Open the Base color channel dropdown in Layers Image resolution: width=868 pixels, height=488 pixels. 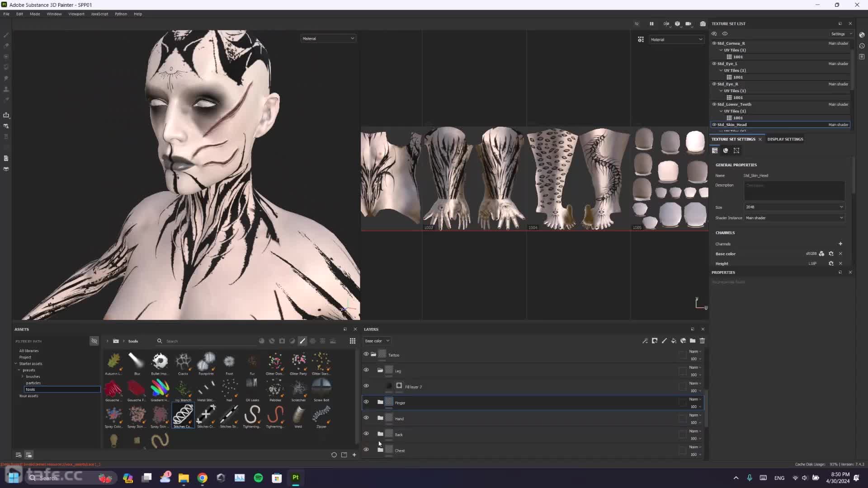click(377, 341)
